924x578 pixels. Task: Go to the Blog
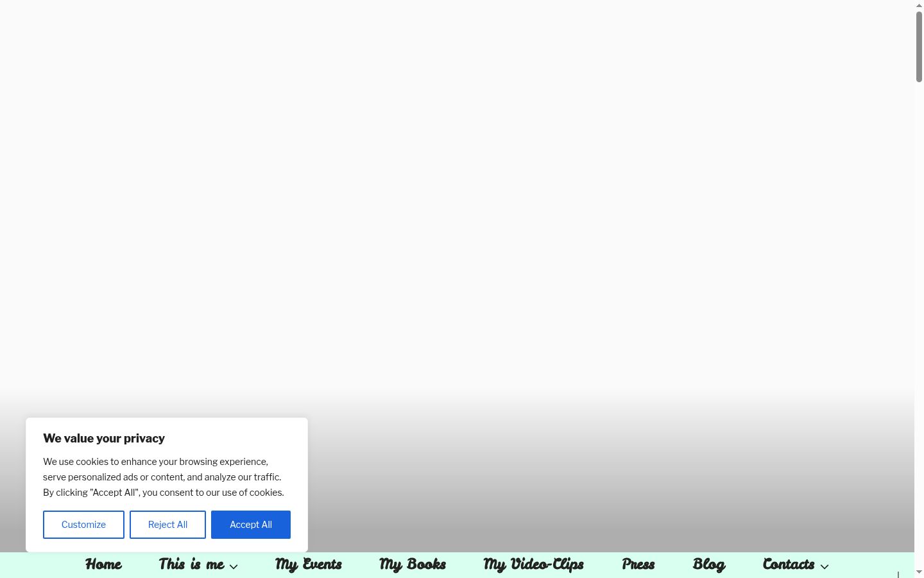click(709, 565)
